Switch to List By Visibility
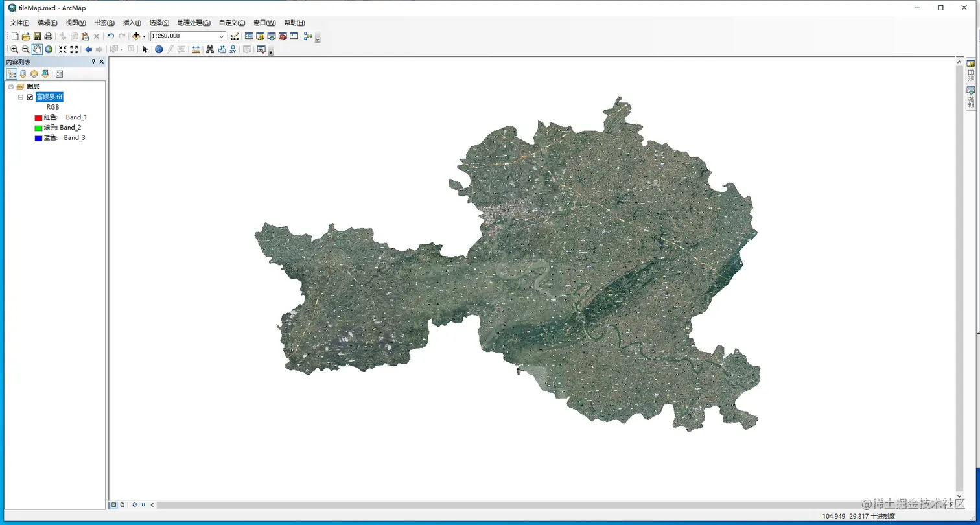 pyautogui.click(x=34, y=74)
